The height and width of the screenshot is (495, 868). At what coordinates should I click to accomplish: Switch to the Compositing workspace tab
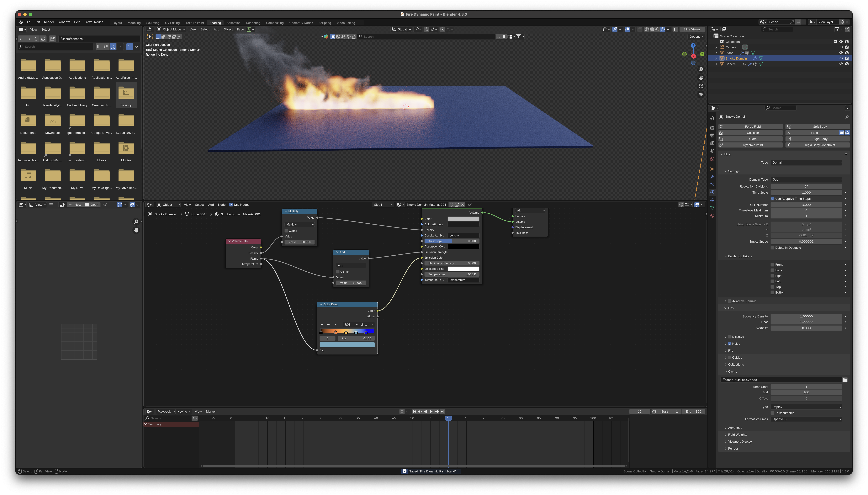coord(275,23)
